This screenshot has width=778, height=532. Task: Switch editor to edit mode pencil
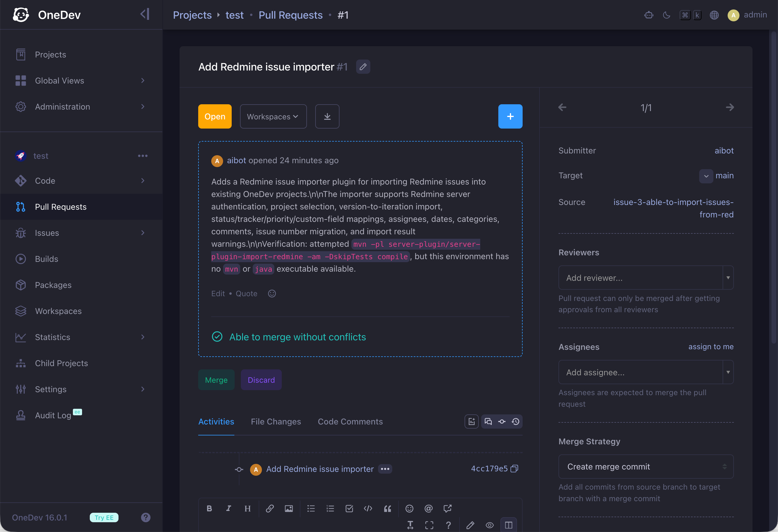(x=470, y=525)
